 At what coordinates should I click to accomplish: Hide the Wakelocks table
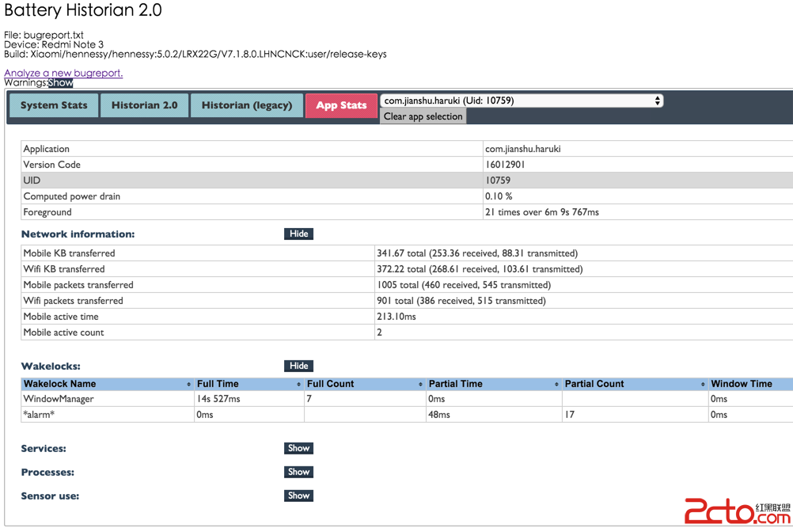[298, 367]
